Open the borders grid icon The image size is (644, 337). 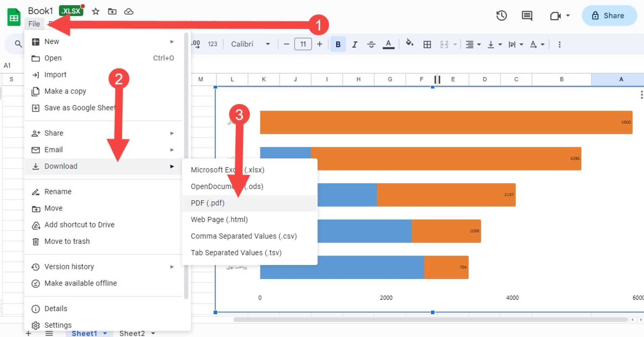click(x=427, y=44)
